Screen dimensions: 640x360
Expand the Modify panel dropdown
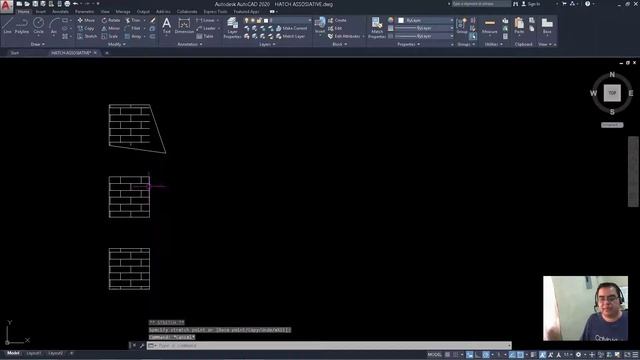[x=116, y=44]
